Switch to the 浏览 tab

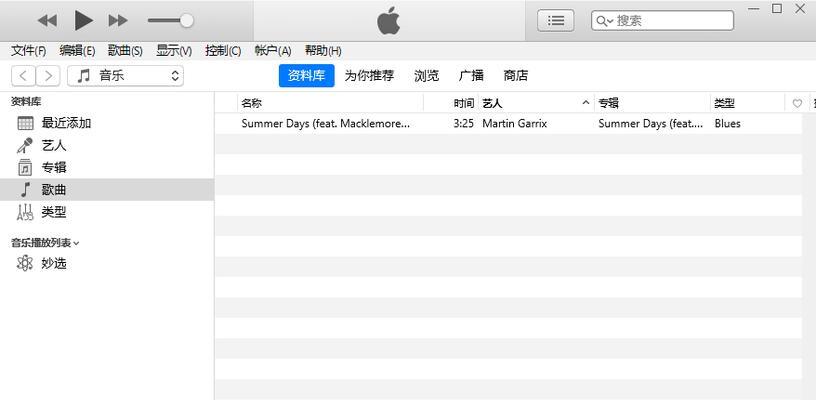tap(427, 76)
